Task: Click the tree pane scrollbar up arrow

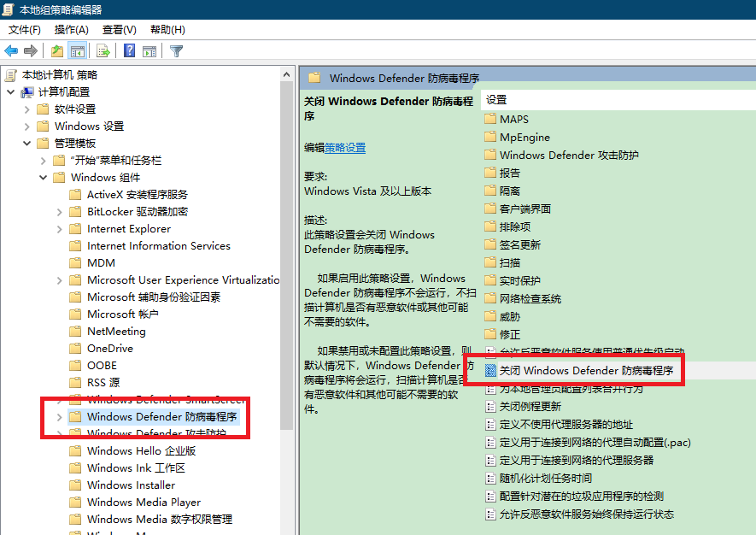Action: 286,74
